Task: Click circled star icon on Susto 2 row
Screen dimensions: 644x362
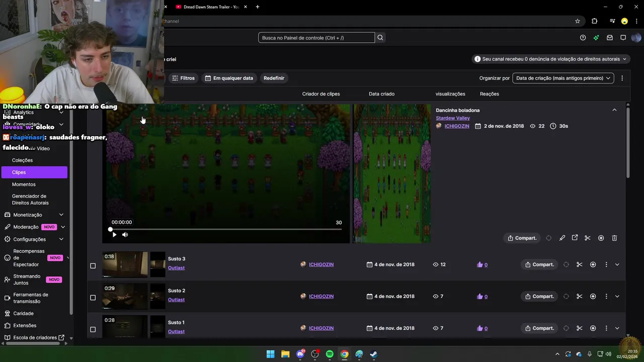Action: (593, 296)
